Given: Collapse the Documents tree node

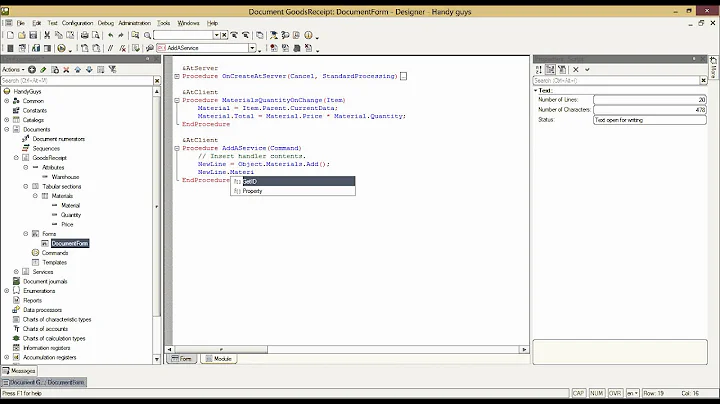Looking at the screenshot, I should 7,129.
